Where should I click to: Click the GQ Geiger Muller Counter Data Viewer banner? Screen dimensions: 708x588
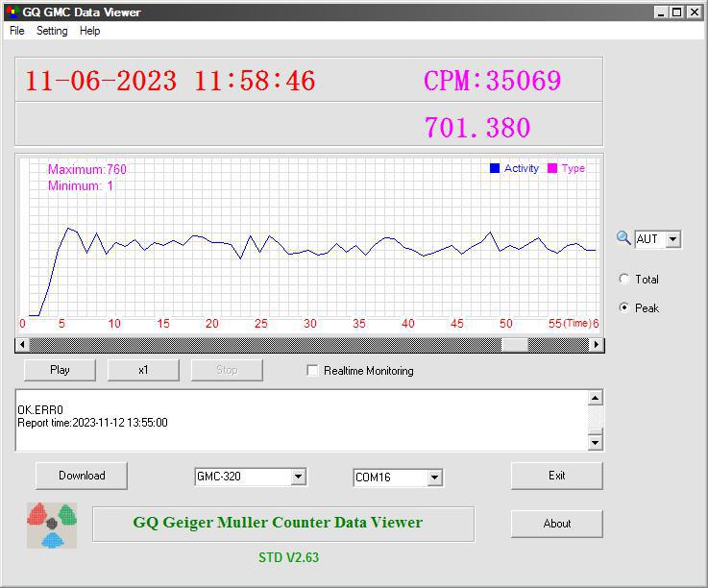(x=283, y=524)
